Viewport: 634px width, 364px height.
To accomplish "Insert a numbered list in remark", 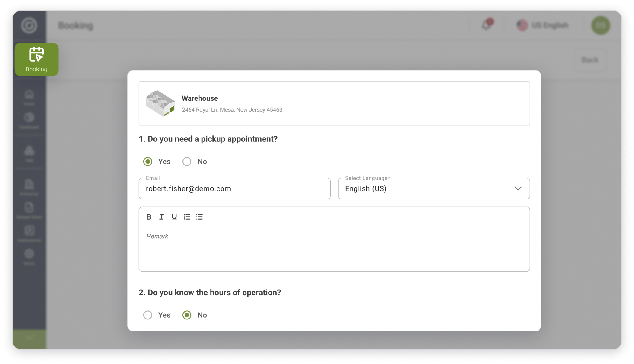I will pyautogui.click(x=187, y=217).
